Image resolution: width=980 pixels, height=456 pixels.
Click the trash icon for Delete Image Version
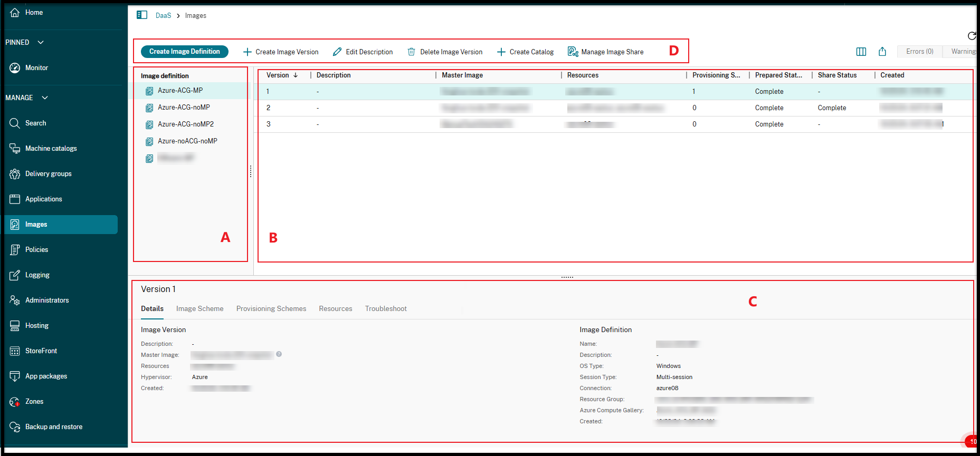coord(411,52)
